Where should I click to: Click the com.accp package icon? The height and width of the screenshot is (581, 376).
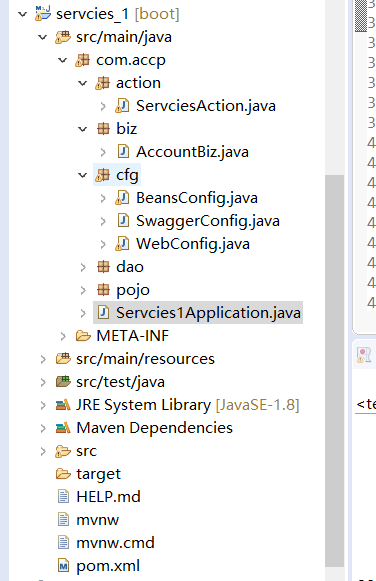83,60
